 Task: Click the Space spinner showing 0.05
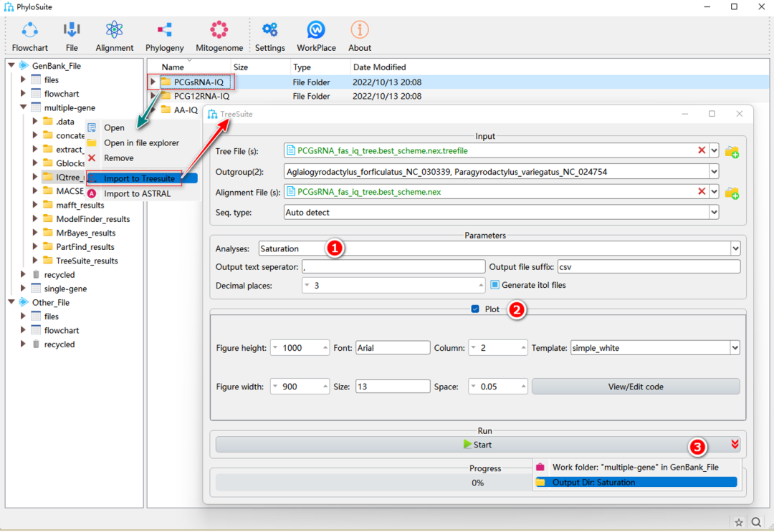pos(497,387)
